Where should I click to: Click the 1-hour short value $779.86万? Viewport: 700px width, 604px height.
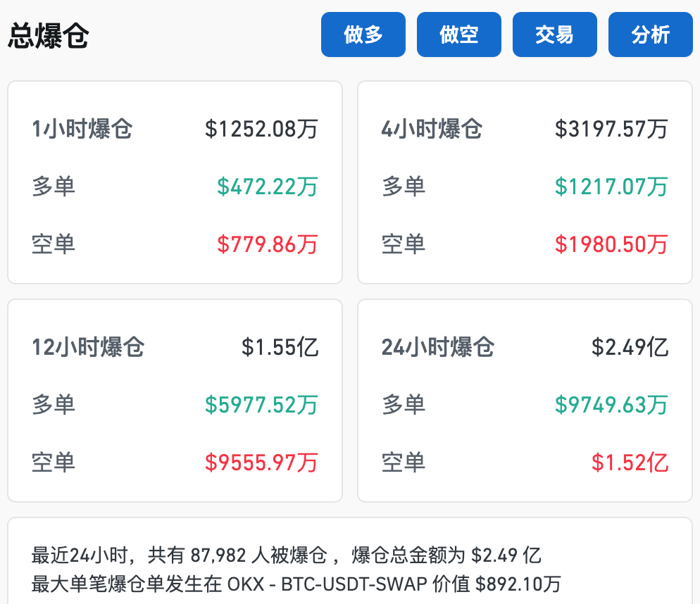[x=267, y=244]
